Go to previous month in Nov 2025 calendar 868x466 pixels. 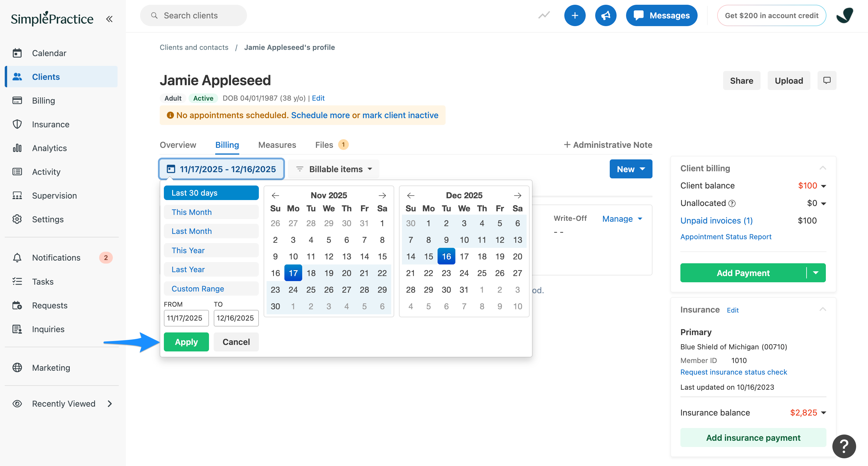275,195
